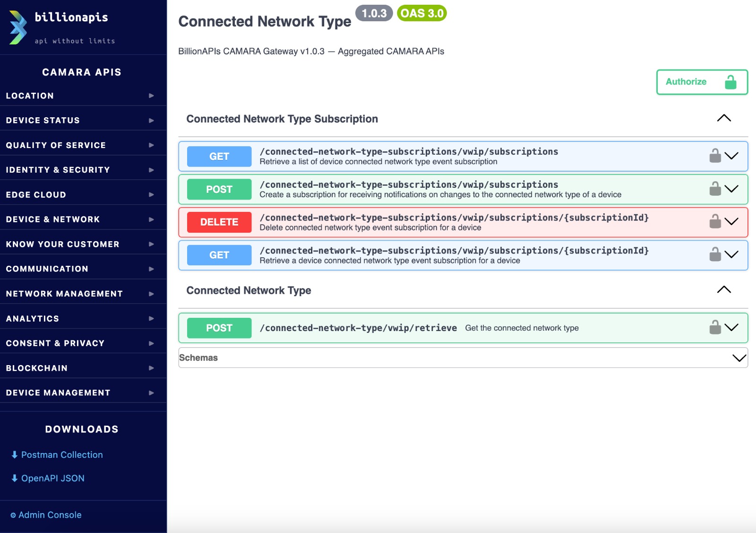The image size is (756, 533).
Task: Expand the Schemas section
Action: 739,358
